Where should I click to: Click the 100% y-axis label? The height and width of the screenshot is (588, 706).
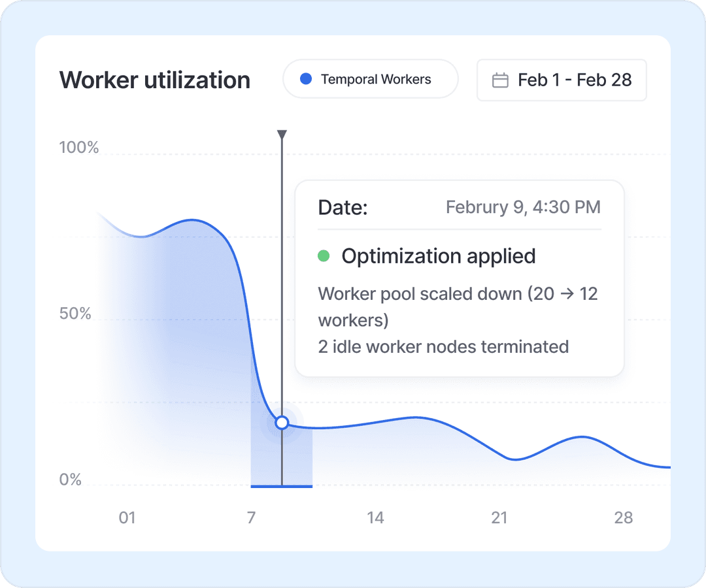click(79, 148)
